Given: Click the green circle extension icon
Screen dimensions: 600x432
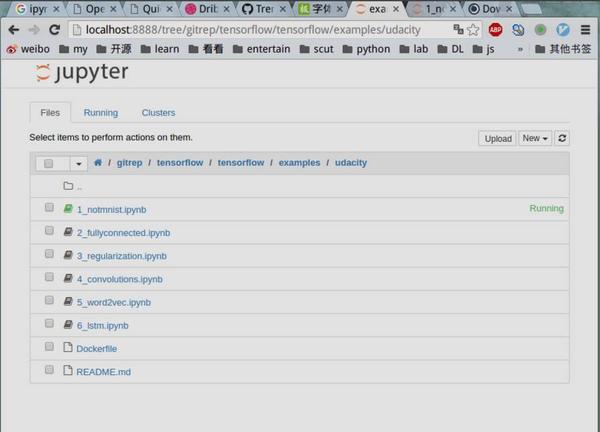Looking at the screenshot, I should tap(540, 29).
